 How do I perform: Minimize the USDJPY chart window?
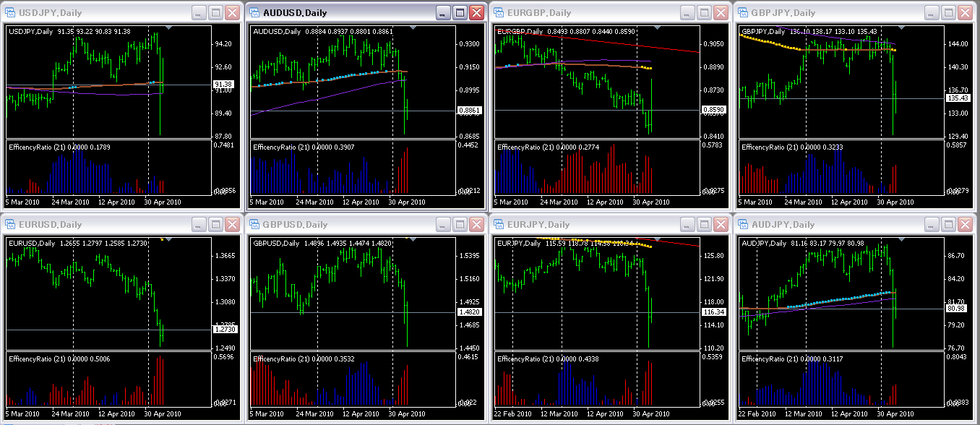tap(199, 13)
